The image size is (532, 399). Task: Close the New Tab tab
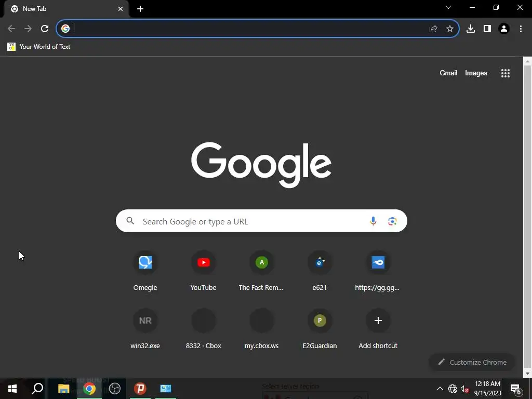tap(121, 9)
